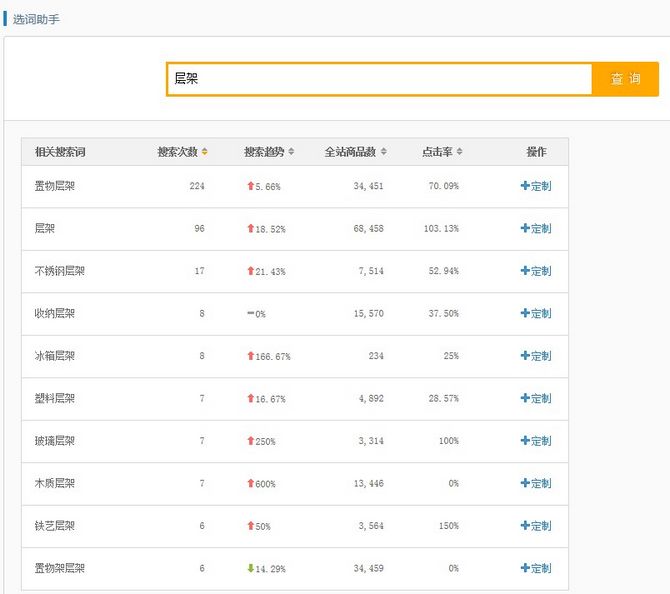
Task: Add 定制 for 铁艺层架 row
Action: (536, 526)
